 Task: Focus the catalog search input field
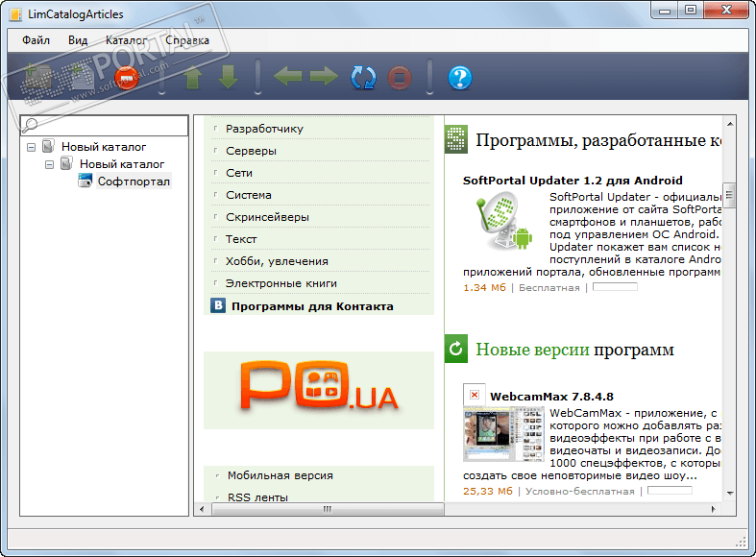click(104, 125)
